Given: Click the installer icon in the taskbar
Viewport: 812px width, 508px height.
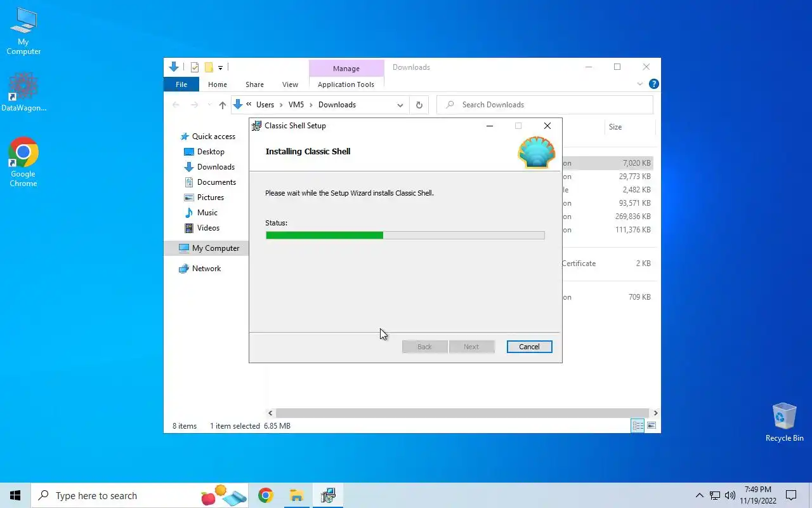Looking at the screenshot, I should [328, 495].
